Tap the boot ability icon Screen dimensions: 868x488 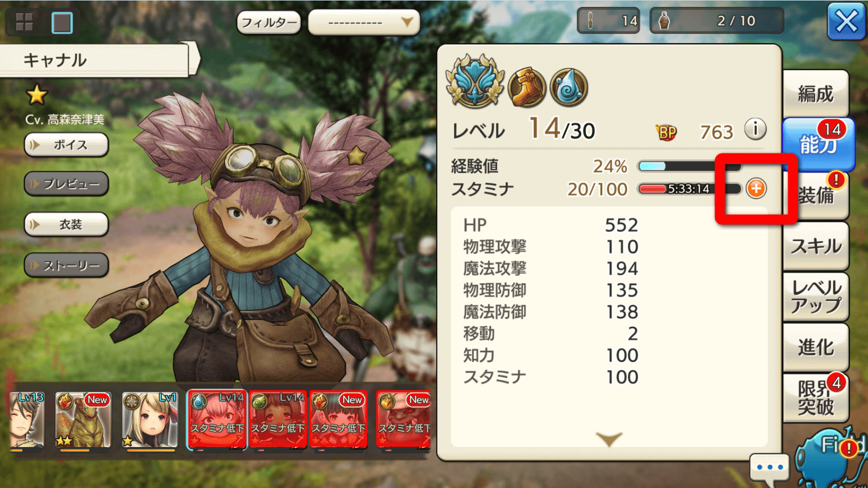point(526,87)
